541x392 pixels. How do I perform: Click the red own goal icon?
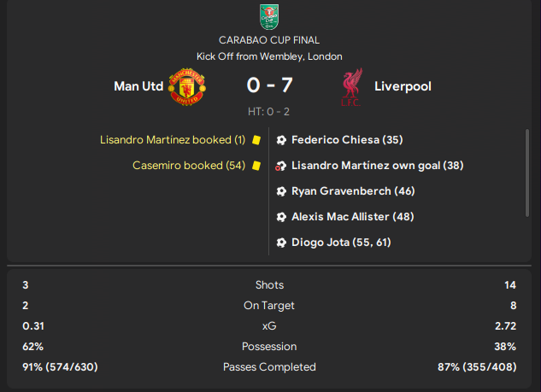281,166
